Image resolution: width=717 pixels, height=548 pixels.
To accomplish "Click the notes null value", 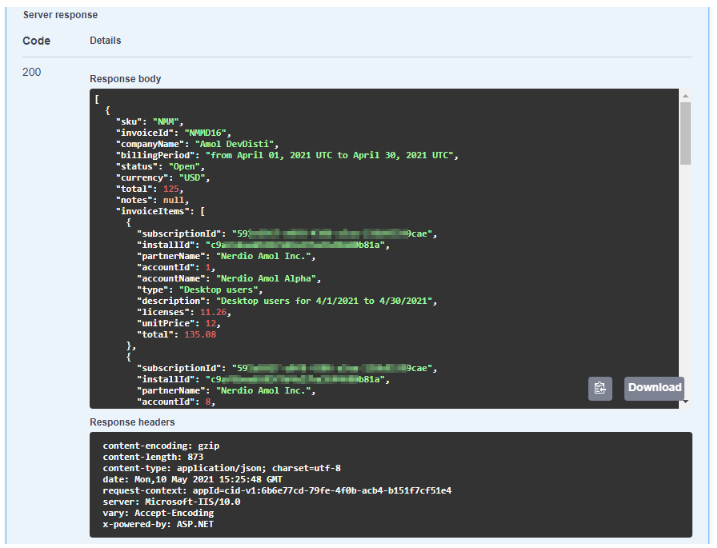I will 174,200.
